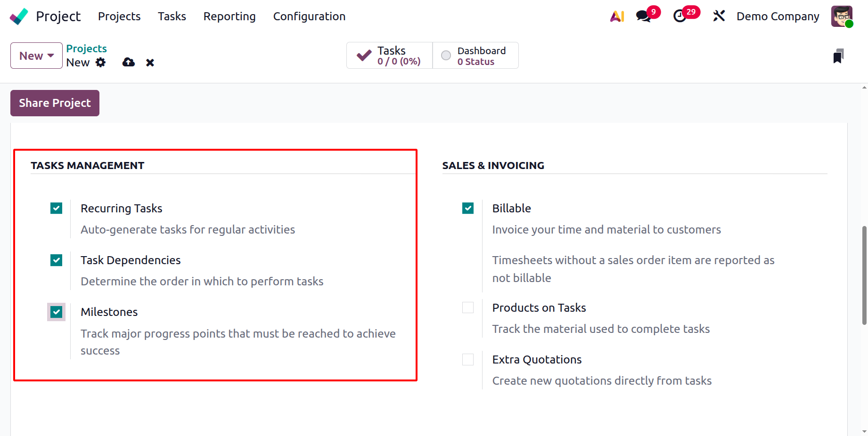Discard changes with the X icon

(x=150, y=63)
